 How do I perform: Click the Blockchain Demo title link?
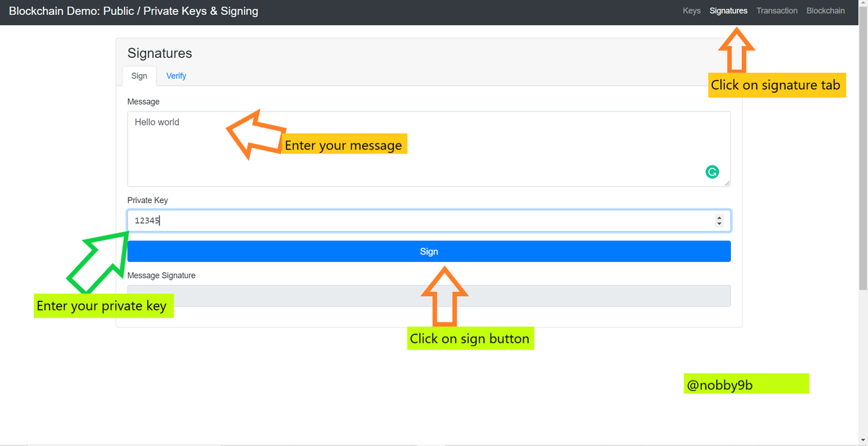(134, 11)
